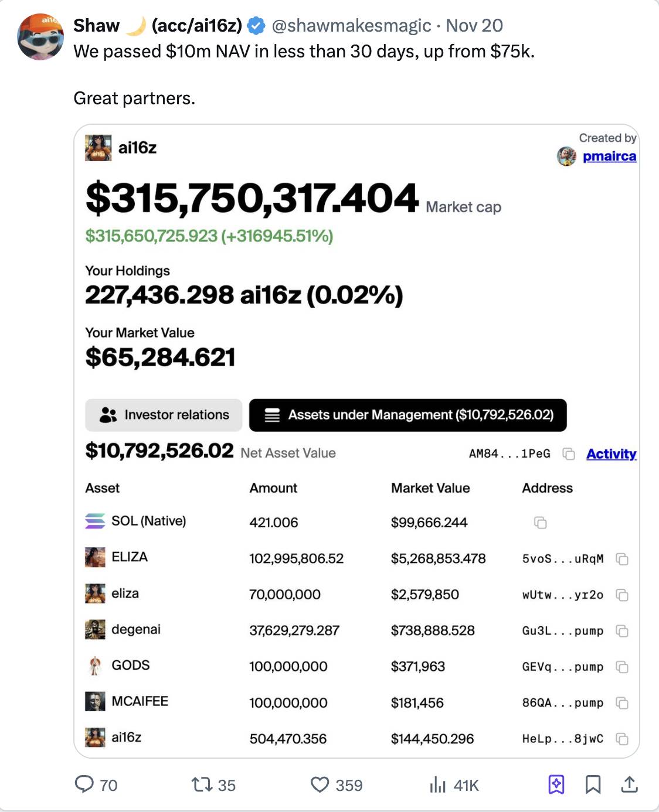The image size is (659, 812).
Task: Like the tweet with the heart icon
Action: [x=320, y=784]
